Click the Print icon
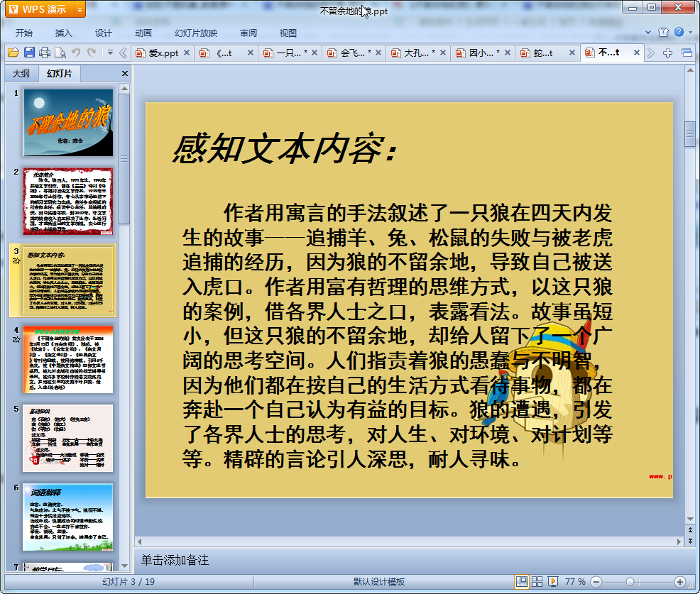Viewport: 700px width, 594px height. click(44, 53)
